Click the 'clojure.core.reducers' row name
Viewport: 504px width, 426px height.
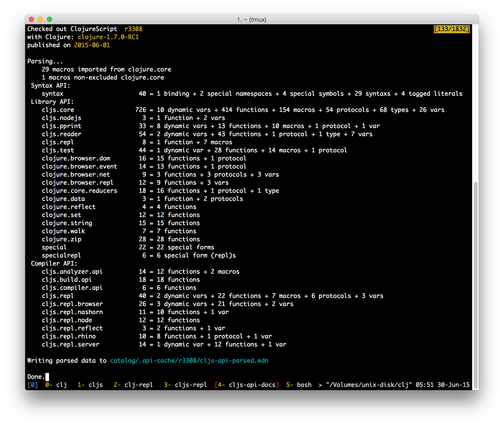coord(80,191)
